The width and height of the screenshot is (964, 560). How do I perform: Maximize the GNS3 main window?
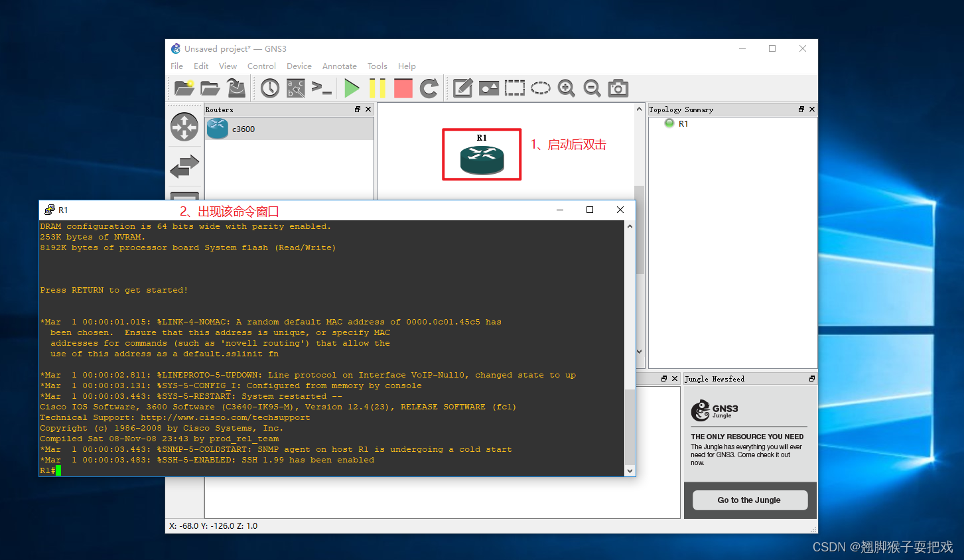pos(772,48)
